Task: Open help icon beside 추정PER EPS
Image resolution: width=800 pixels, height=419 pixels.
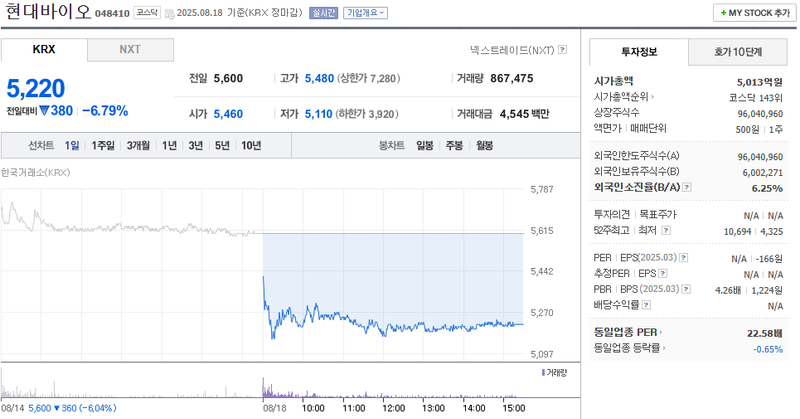Action: (663, 274)
